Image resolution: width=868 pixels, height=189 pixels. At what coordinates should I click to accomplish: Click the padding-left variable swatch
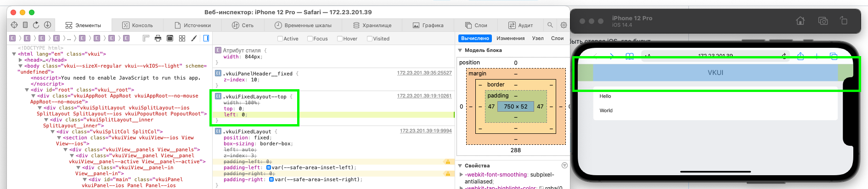[x=269, y=168]
